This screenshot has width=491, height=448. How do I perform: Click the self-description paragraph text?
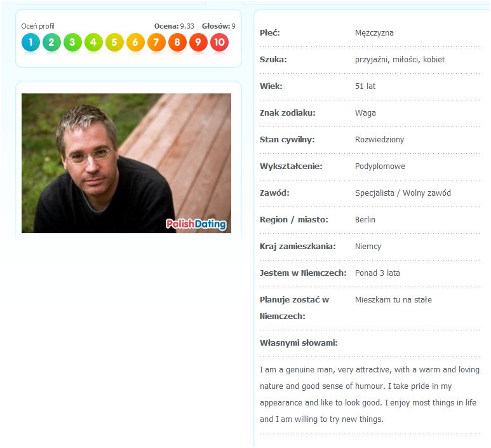pyautogui.click(x=370, y=395)
